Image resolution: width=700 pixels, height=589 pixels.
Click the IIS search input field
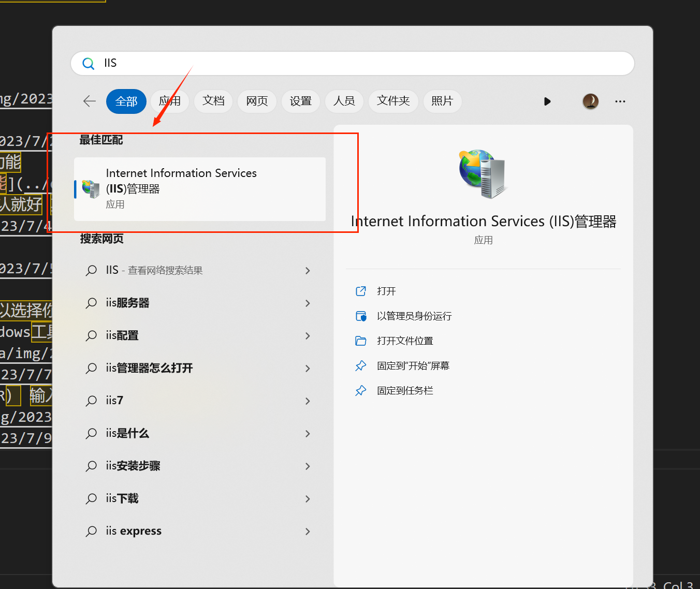coord(353,63)
